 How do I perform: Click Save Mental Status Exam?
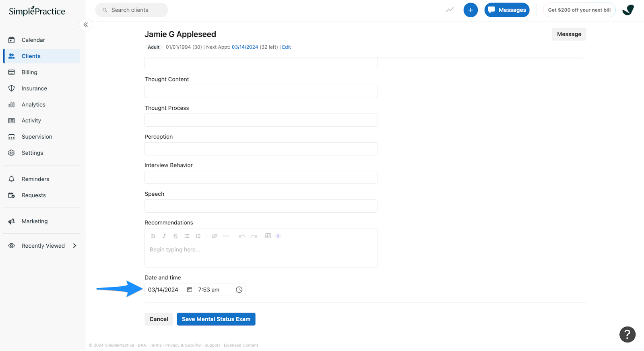click(216, 319)
